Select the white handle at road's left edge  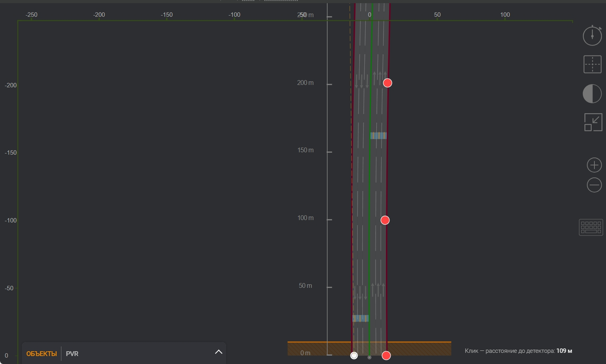pyautogui.click(x=354, y=356)
